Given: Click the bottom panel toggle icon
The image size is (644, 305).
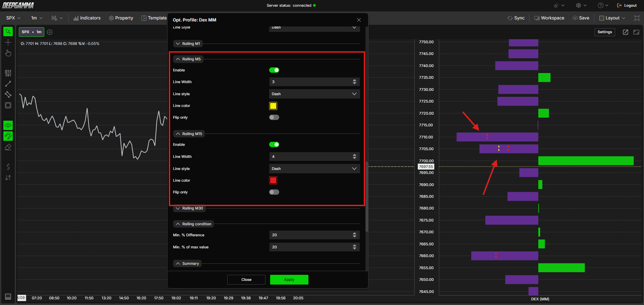Looking at the screenshot, I should click(x=8, y=297).
